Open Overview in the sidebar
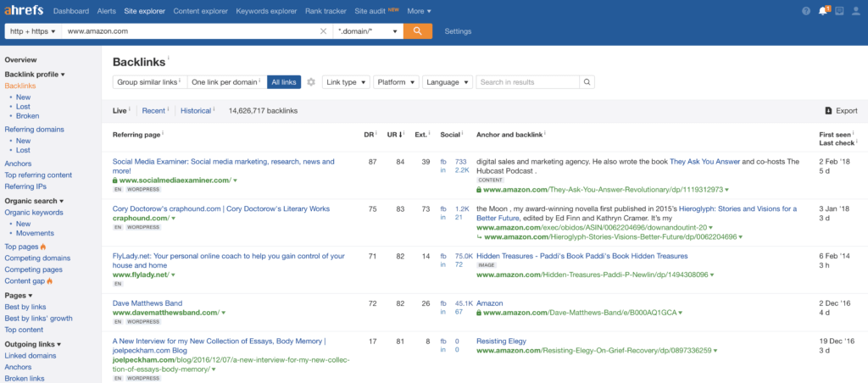868x383 pixels. click(x=20, y=60)
